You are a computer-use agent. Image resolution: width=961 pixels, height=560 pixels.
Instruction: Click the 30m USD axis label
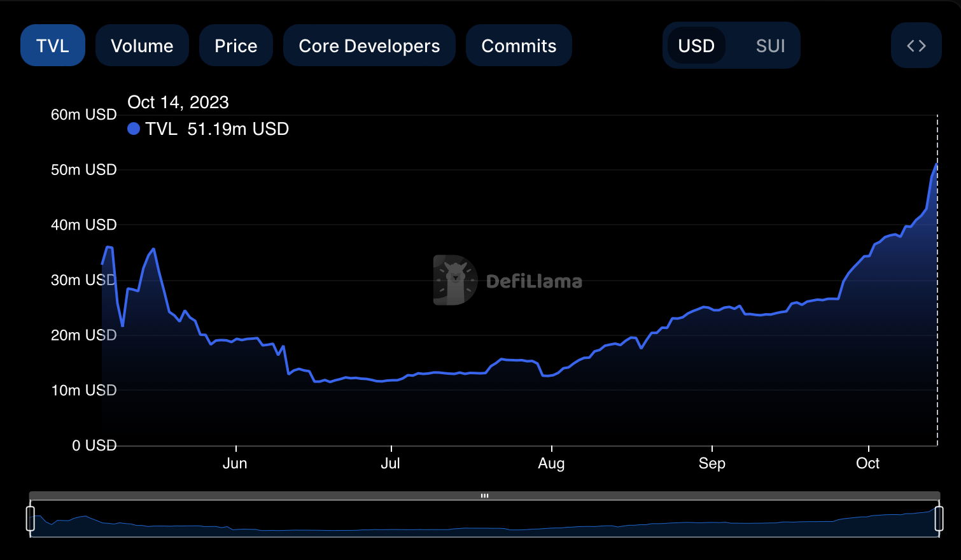click(84, 280)
